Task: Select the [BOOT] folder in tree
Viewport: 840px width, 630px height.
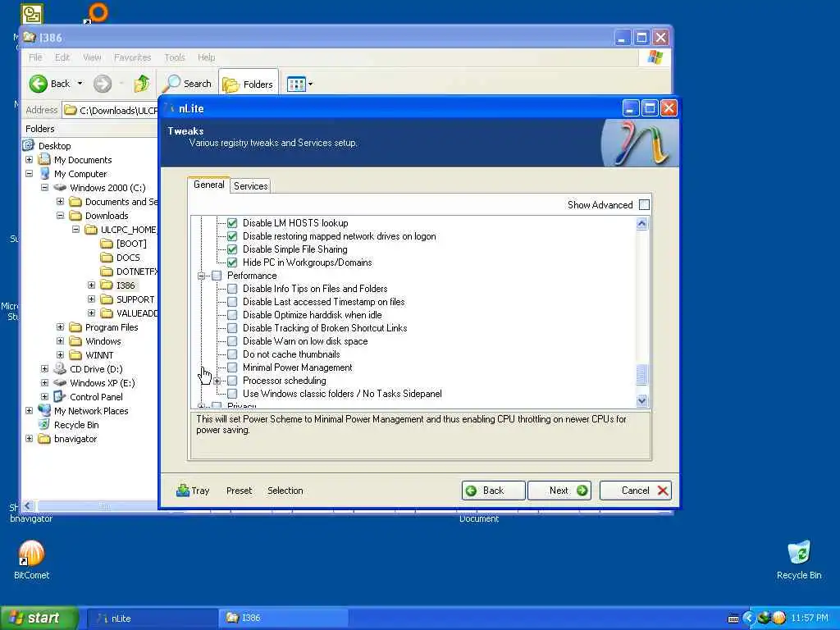Action: point(131,244)
